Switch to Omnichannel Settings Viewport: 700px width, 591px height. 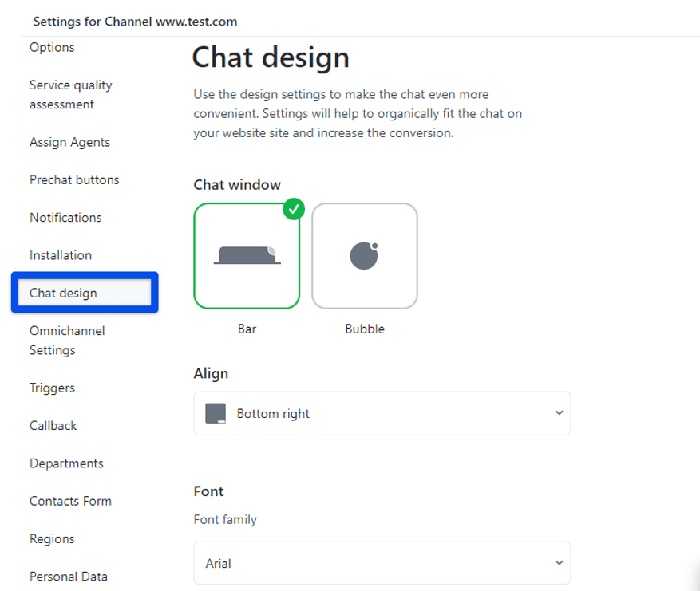[67, 340]
